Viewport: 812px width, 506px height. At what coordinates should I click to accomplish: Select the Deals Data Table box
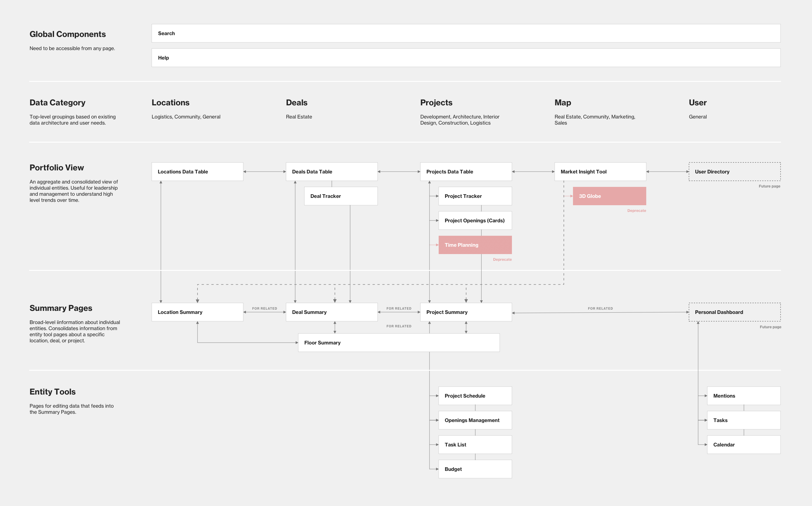click(x=332, y=172)
